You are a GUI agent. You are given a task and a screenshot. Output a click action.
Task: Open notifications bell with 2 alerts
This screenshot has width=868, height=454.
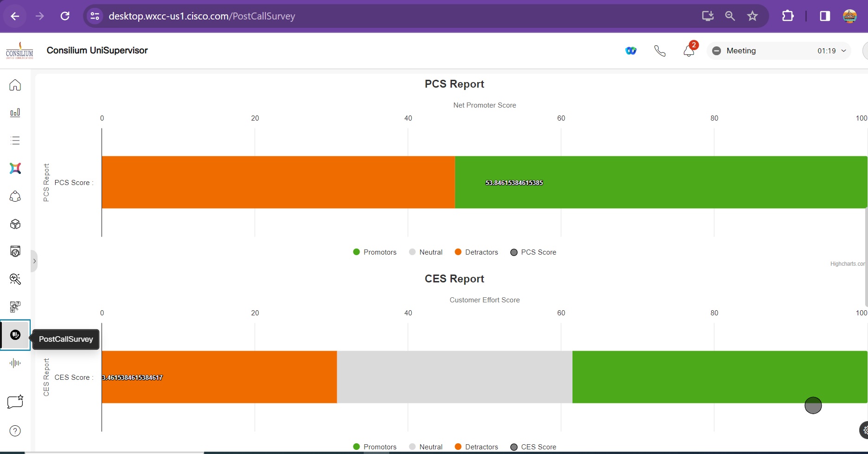pyautogui.click(x=689, y=51)
